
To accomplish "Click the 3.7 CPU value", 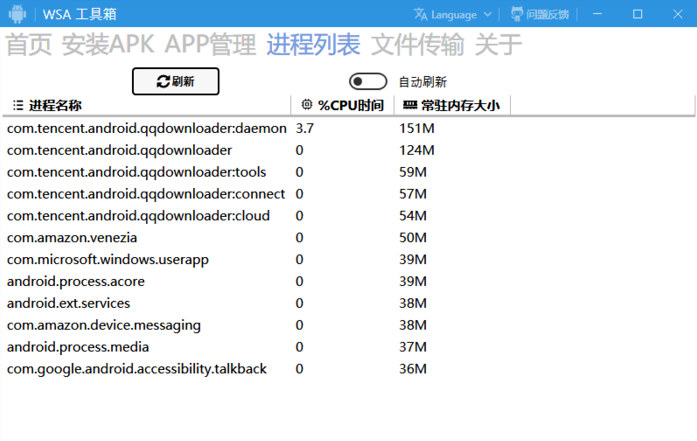I will pyautogui.click(x=305, y=128).
